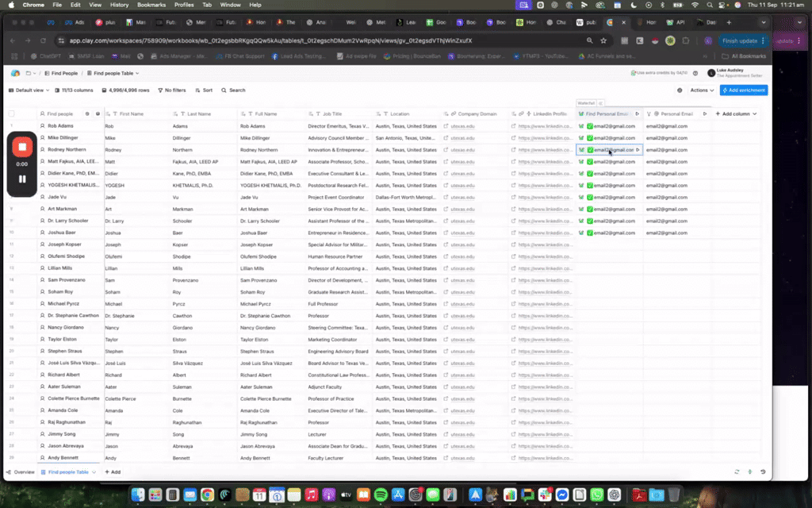Pause the screen recording
Screen dimensions: 812x508
point(22,179)
